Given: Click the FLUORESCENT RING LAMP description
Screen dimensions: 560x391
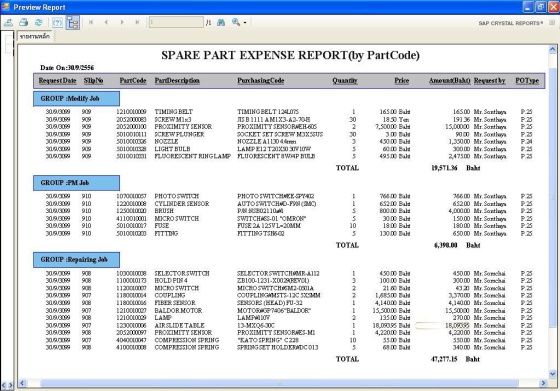Looking at the screenshot, I should click(192, 156).
